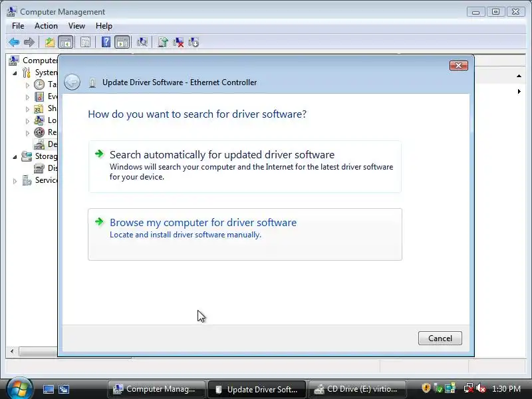Image resolution: width=532 pixels, height=399 pixels.
Task: Click the Disable device toolbar icon
Action: point(194,43)
